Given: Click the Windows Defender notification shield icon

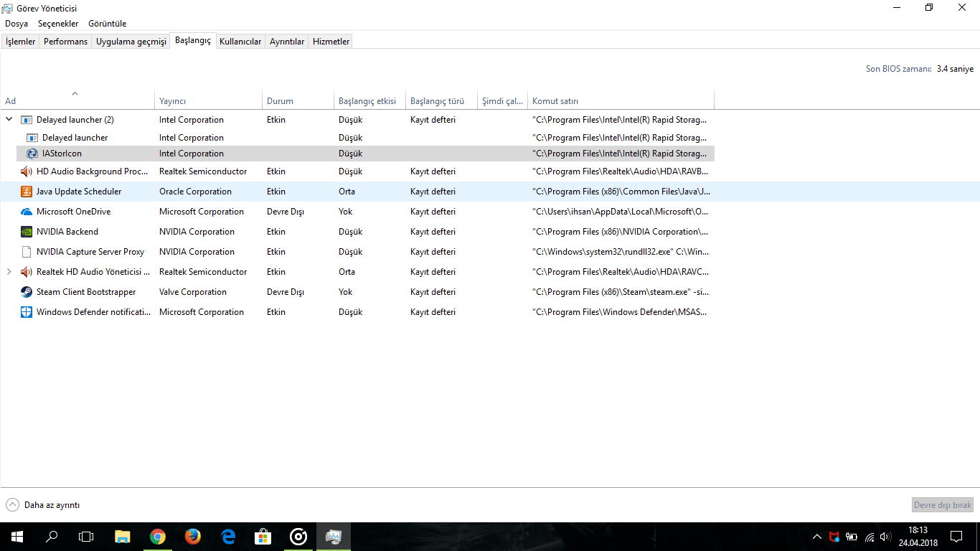Looking at the screenshot, I should (27, 312).
